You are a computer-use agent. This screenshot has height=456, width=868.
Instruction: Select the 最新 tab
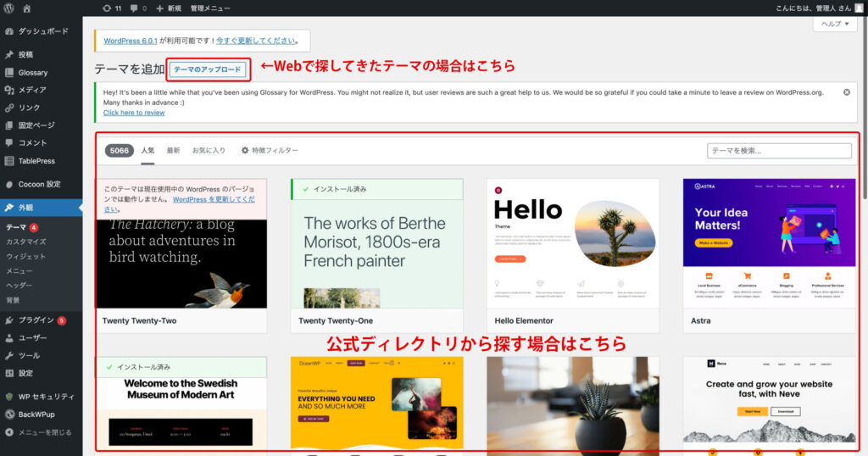(x=173, y=150)
